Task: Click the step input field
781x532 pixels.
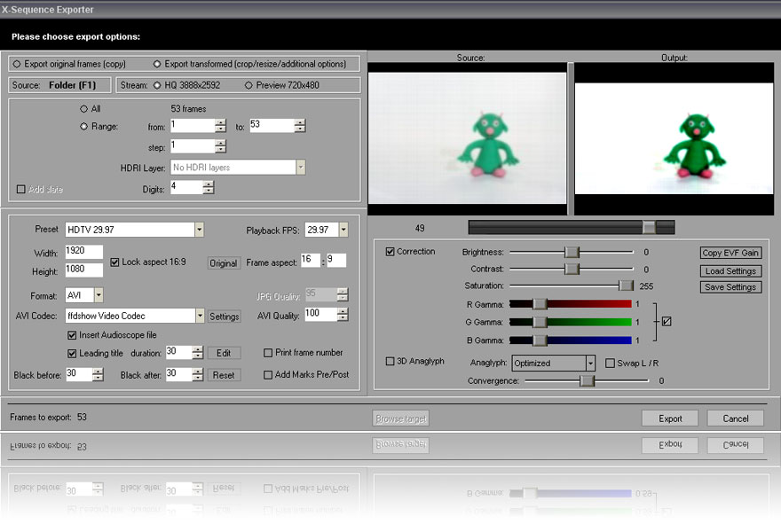Action: click(x=193, y=145)
